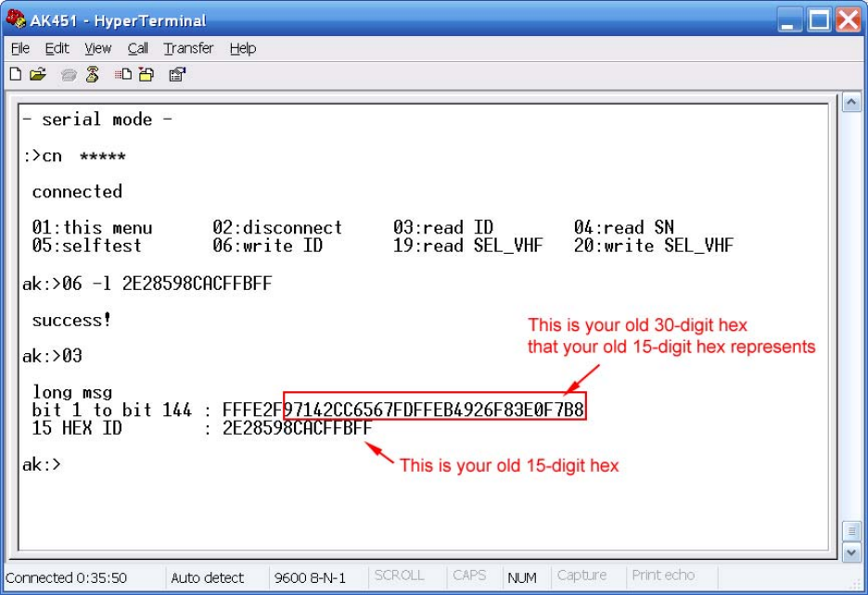The height and width of the screenshot is (595, 868).
Task: Click the scroll down arrow
Action: [x=850, y=552]
